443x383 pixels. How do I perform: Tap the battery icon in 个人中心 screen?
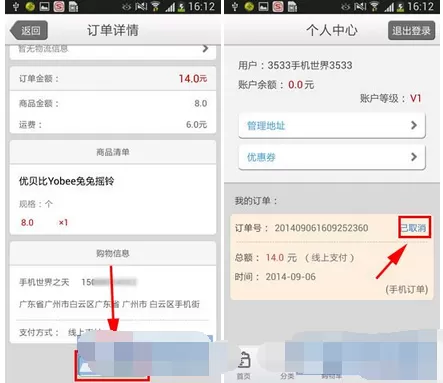(x=400, y=7)
